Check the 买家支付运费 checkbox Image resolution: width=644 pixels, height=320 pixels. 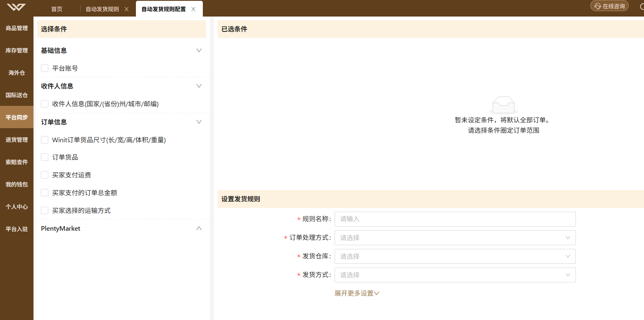click(x=45, y=175)
